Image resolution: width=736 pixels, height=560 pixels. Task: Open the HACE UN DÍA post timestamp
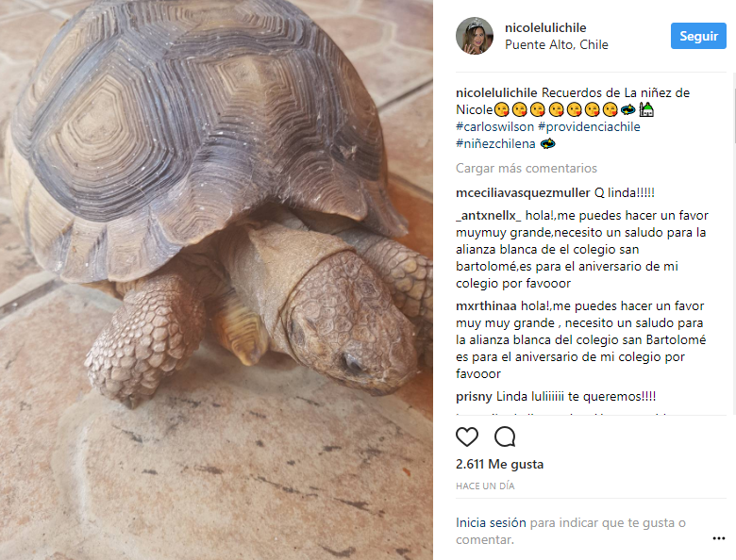485,486
